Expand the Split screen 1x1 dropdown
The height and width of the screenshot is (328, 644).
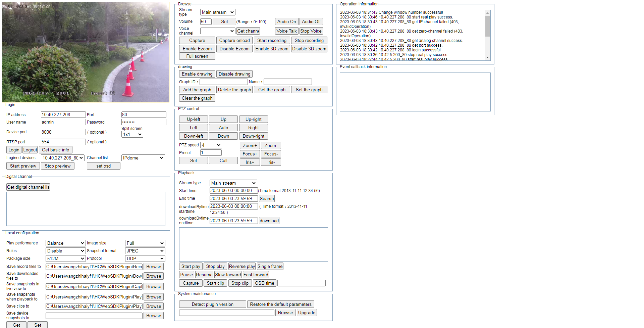point(132,134)
